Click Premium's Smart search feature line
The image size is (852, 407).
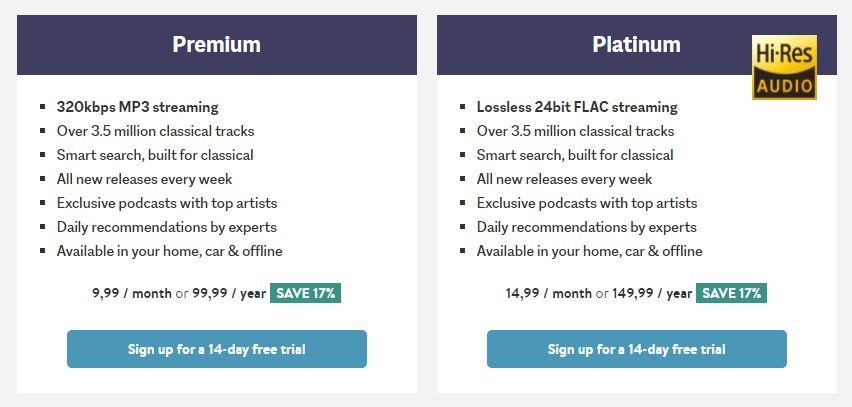click(x=155, y=155)
